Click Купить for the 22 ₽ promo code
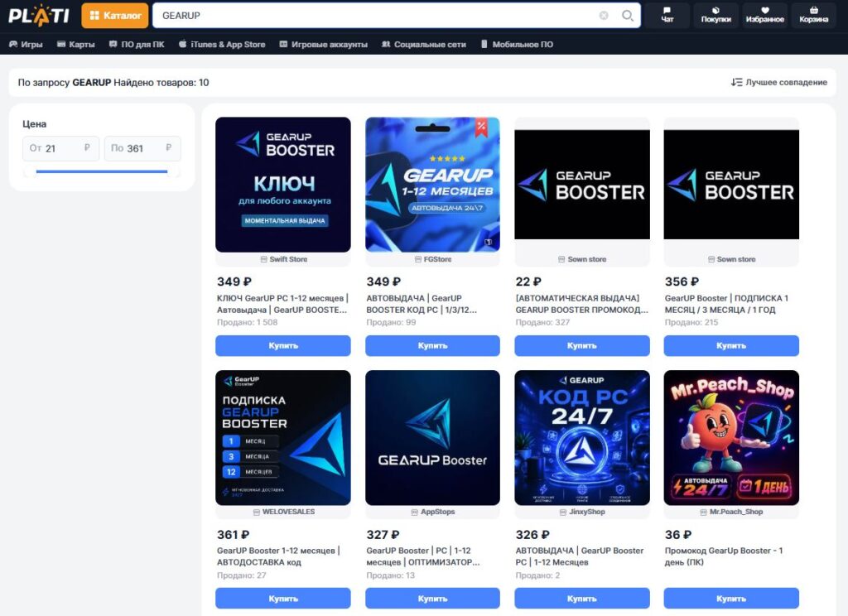Image resolution: width=848 pixels, height=616 pixels. point(582,345)
